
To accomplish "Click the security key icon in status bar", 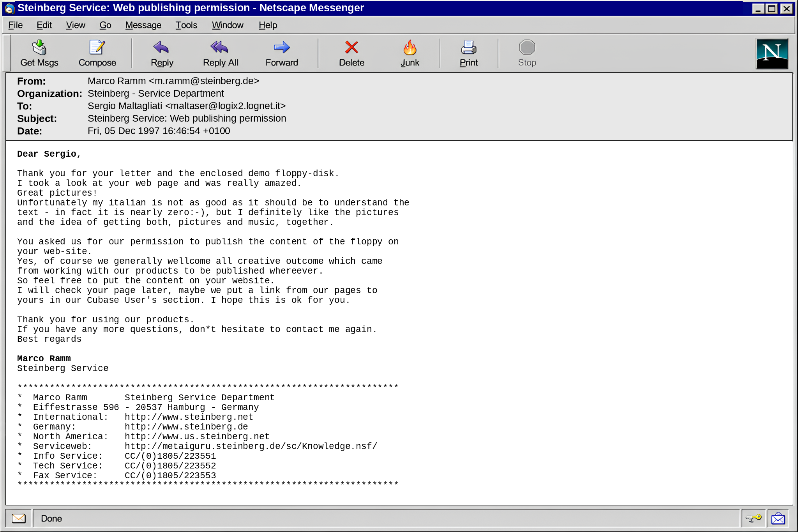I will point(753,518).
